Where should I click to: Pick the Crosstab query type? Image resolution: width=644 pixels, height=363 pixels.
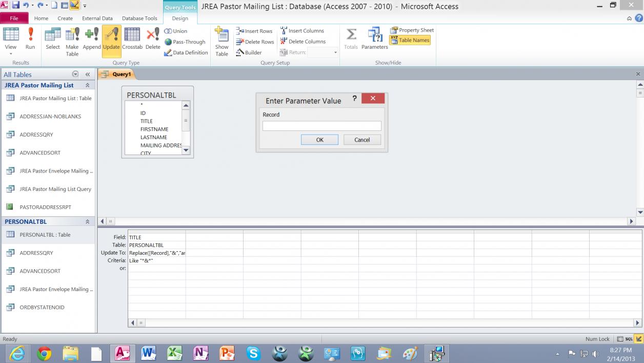[132, 39]
